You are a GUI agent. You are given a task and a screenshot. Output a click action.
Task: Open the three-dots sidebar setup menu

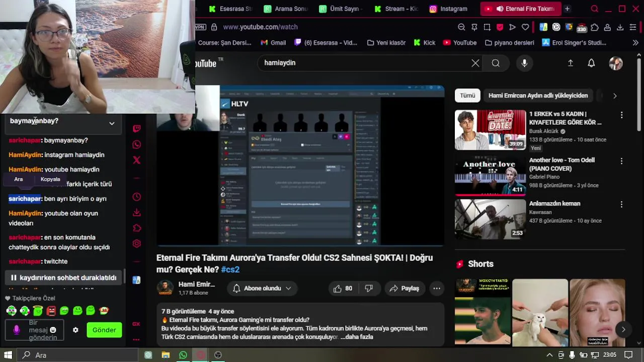[136, 339]
